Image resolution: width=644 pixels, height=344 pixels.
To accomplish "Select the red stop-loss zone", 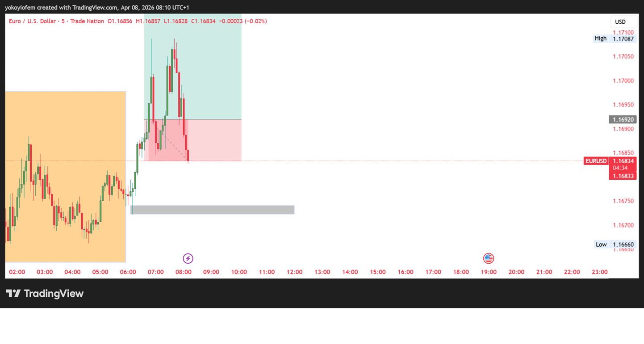I will [x=193, y=140].
